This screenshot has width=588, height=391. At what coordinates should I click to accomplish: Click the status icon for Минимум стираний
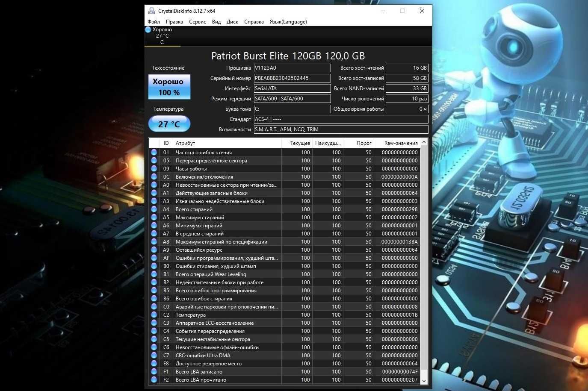154,225
